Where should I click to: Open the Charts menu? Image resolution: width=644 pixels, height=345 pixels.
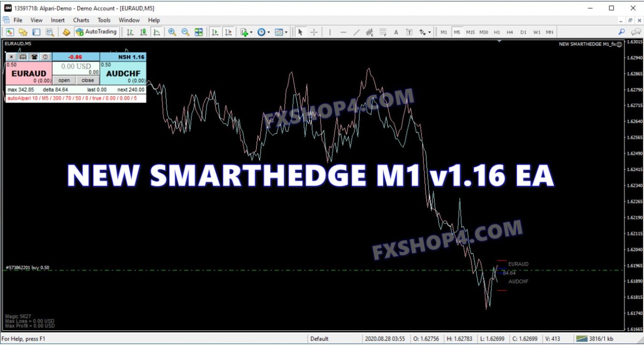click(81, 20)
